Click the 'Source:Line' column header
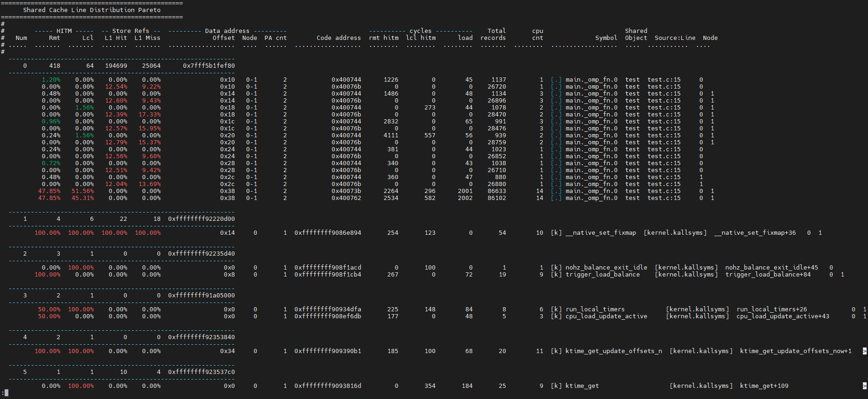Screen dimensions: 868x399 click(675, 38)
